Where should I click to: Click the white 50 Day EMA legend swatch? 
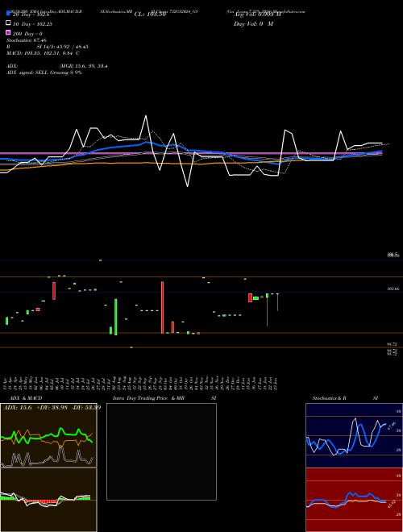8,23
